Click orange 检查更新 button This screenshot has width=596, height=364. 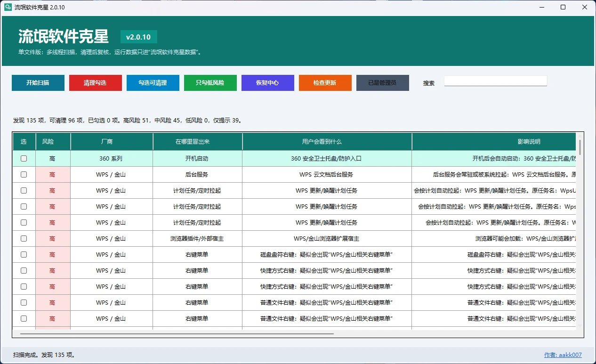325,83
